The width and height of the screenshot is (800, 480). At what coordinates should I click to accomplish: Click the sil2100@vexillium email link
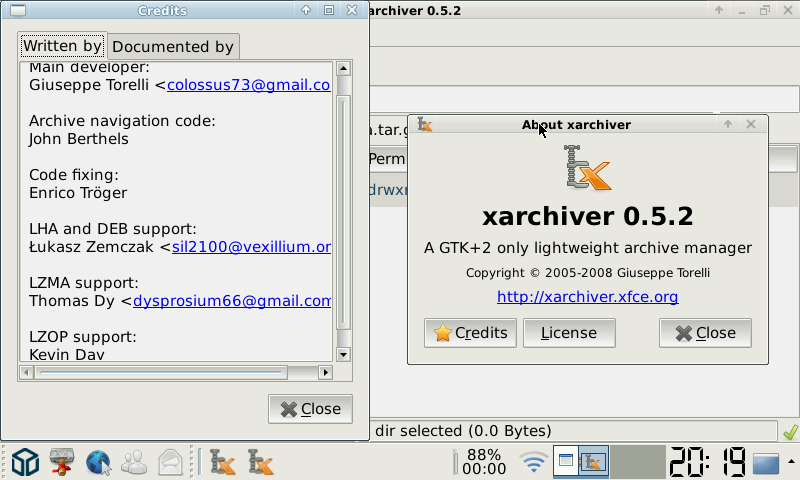pos(251,247)
